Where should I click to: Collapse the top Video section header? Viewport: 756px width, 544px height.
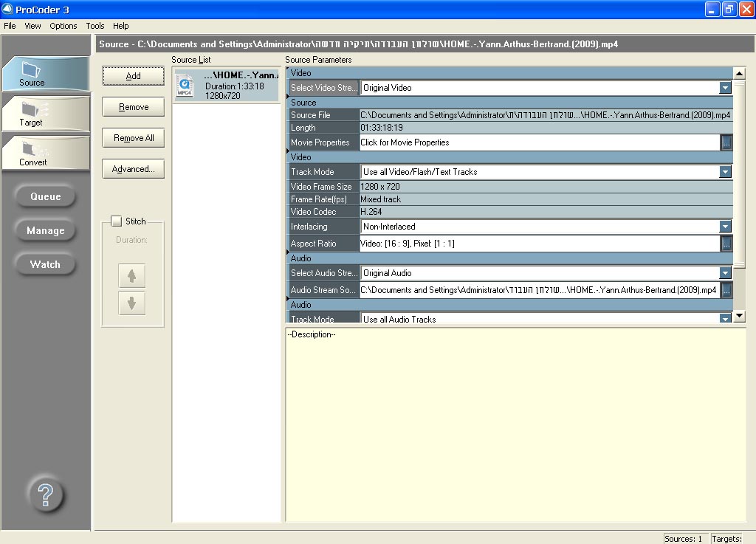pyautogui.click(x=509, y=73)
